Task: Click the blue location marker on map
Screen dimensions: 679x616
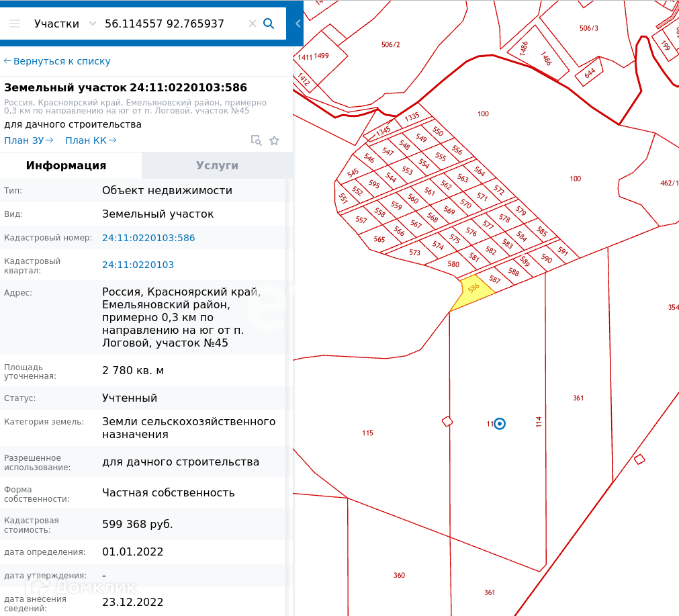Action: [x=499, y=424]
